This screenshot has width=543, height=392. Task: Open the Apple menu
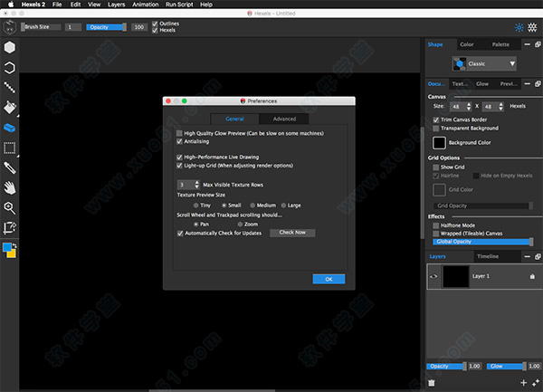pos(11,5)
